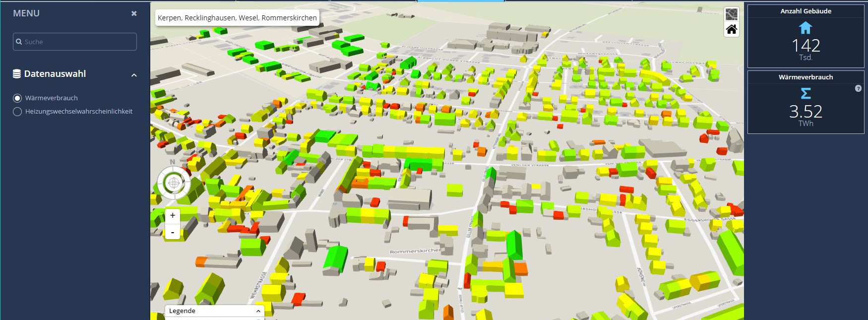Viewport: 868px width, 320px height.
Task: Zoom out with the minus button
Action: [x=173, y=232]
